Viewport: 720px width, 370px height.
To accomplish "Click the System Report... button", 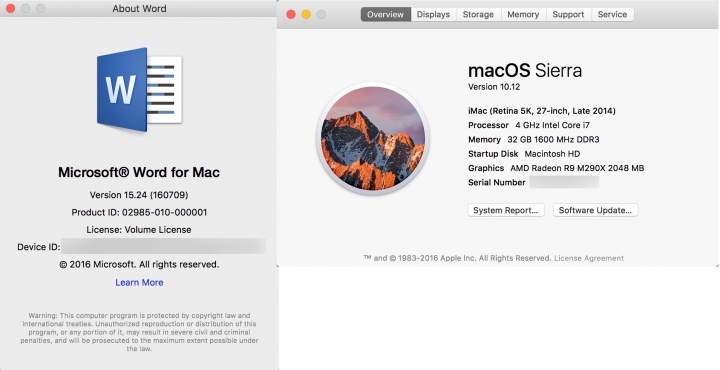I will (x=506, y=210).
